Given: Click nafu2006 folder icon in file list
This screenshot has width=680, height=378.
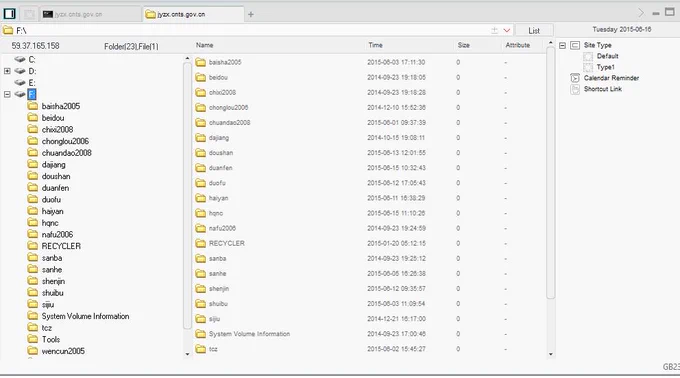Looking at the screenshot, I should [x=200, y=228].
